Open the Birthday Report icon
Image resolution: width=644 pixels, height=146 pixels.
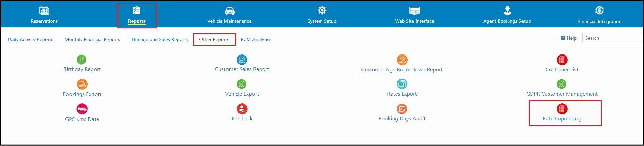pyautogui.click(x=81, y=60)
